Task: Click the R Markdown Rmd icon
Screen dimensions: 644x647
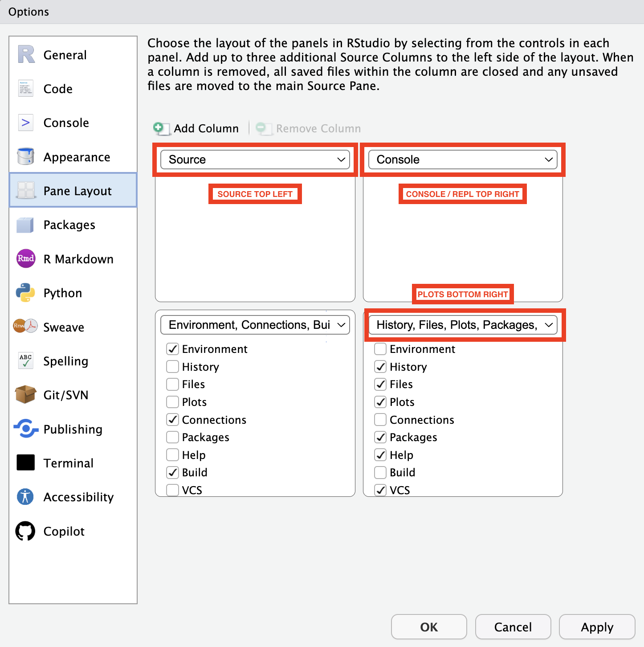Action: click(26, 258)
